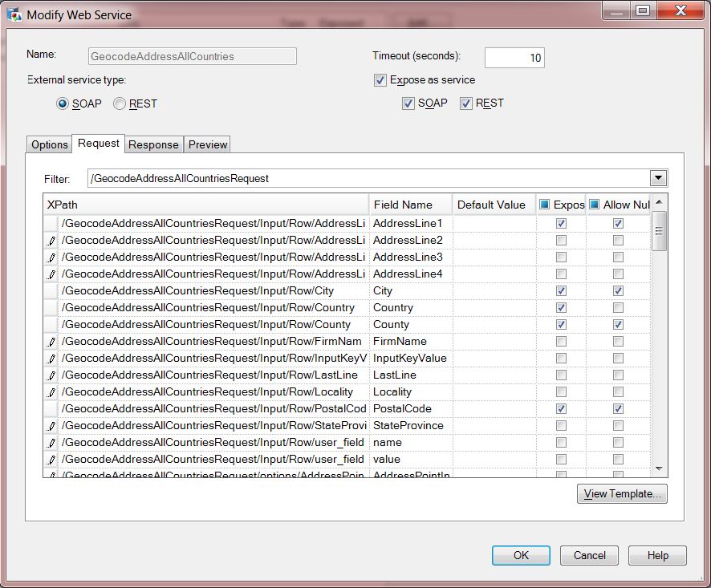Open the Preview tab
The image size is (711, 588).
[x=208, y=144]
